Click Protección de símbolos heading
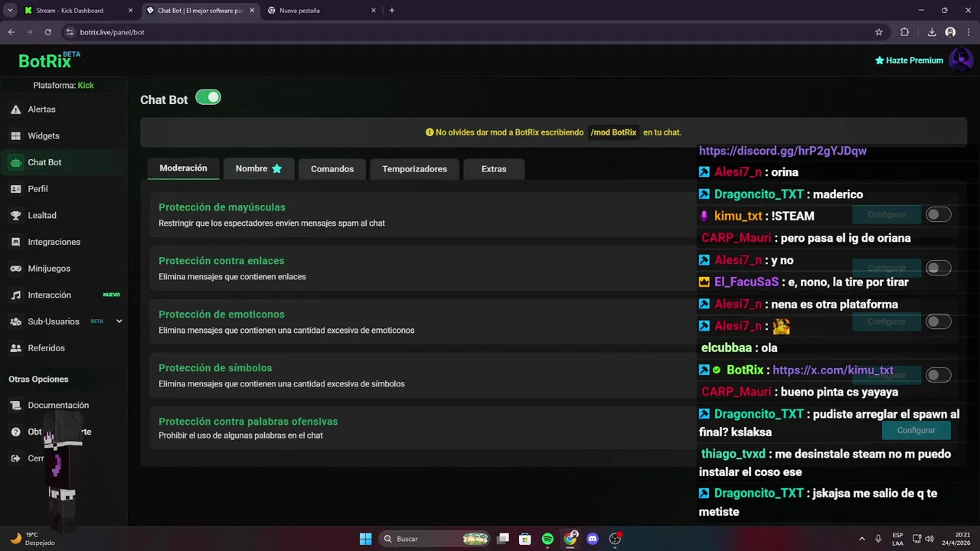Image resolution: width=980 pixels, height=551 pixels. pos(215,368)
